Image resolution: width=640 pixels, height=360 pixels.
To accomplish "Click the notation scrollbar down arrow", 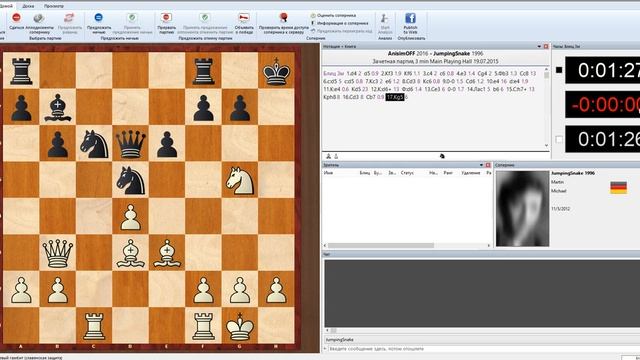I will click(546, 146).
